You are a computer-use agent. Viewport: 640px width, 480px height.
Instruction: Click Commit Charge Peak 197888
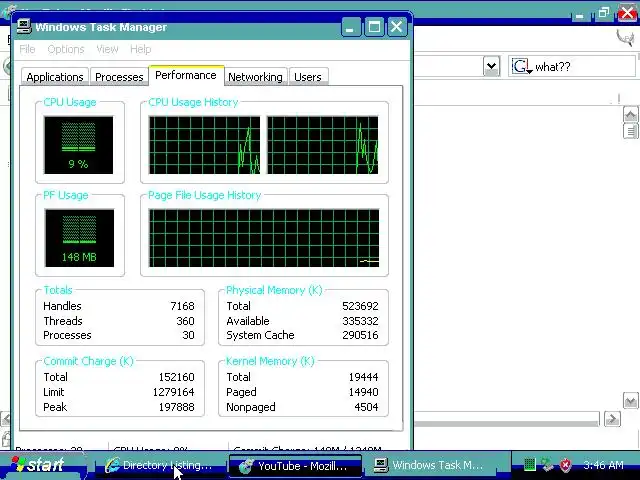coord(176,407)
